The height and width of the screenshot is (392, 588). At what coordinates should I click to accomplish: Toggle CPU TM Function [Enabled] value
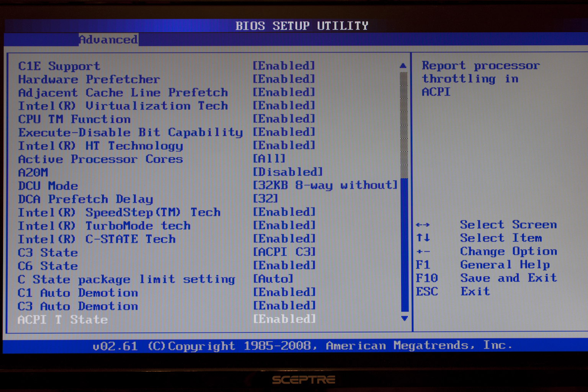pos(284,119)
